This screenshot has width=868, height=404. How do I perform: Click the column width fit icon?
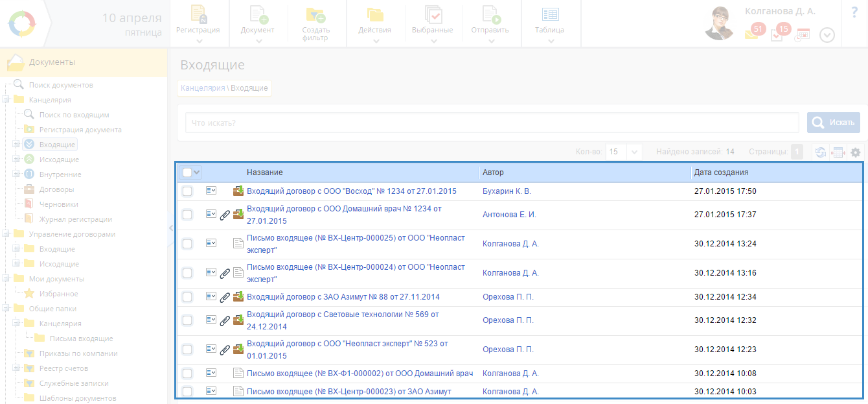838,152
